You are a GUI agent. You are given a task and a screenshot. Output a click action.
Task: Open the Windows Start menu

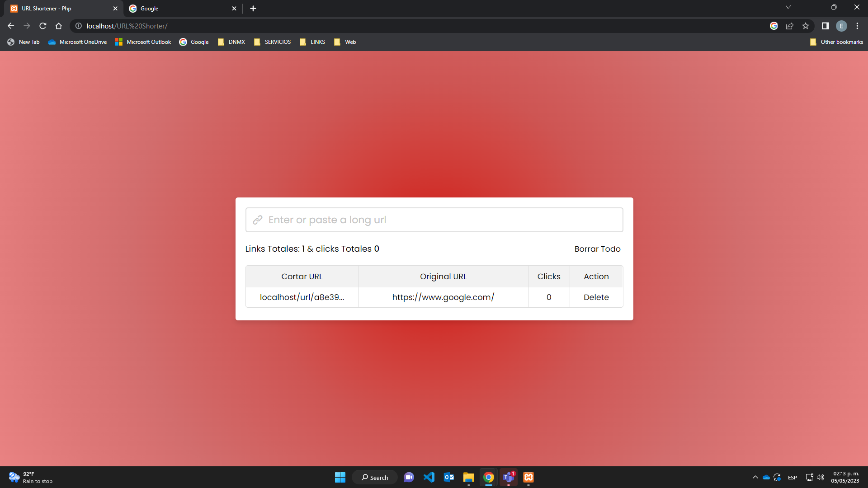click(340, 477)
